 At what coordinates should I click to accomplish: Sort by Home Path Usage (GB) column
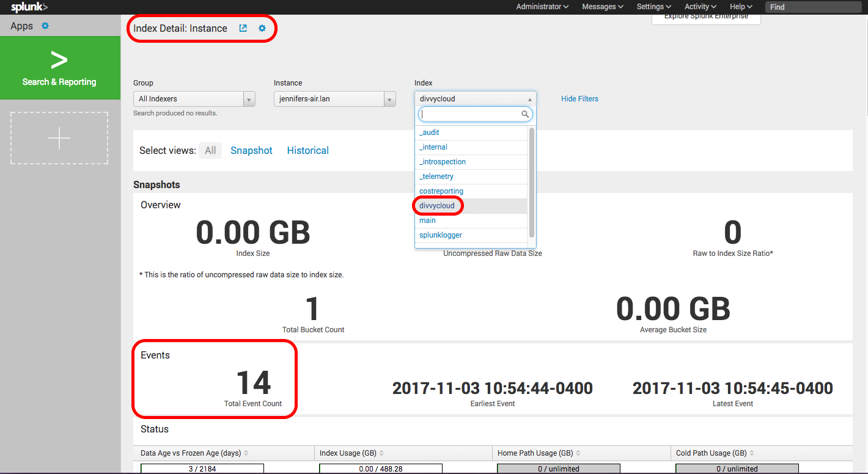click(539, 453)
